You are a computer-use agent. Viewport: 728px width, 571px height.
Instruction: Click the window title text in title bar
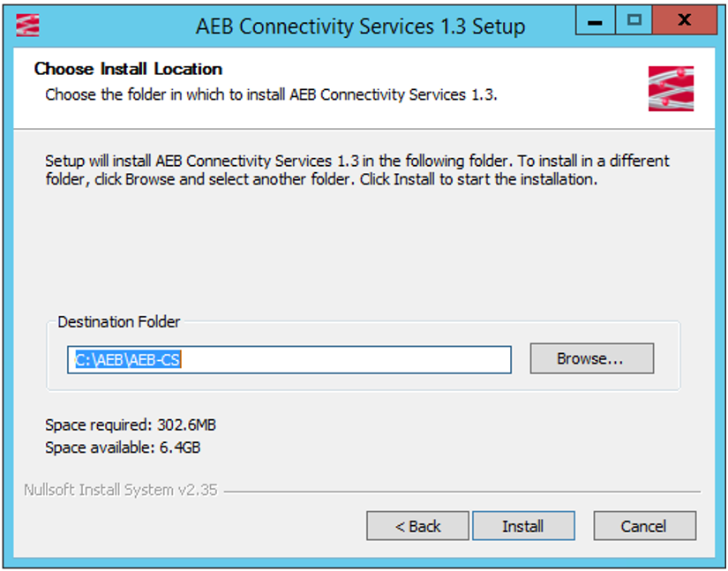[360, 26]
